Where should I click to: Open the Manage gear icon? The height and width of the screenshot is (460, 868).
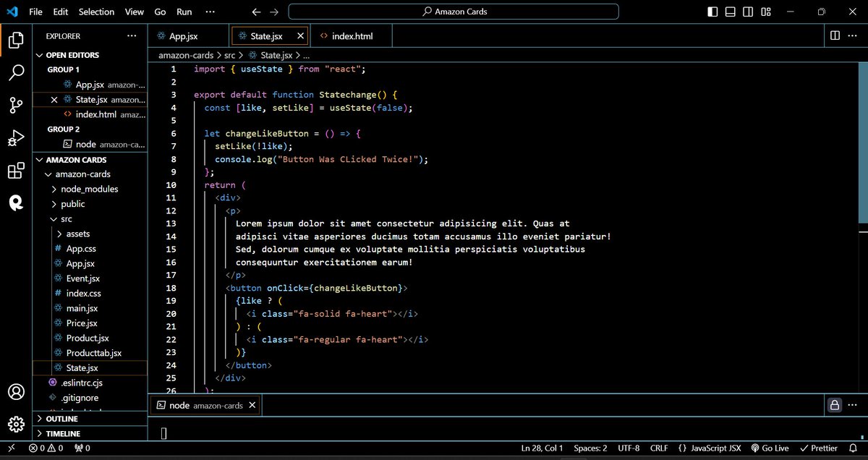16,425
